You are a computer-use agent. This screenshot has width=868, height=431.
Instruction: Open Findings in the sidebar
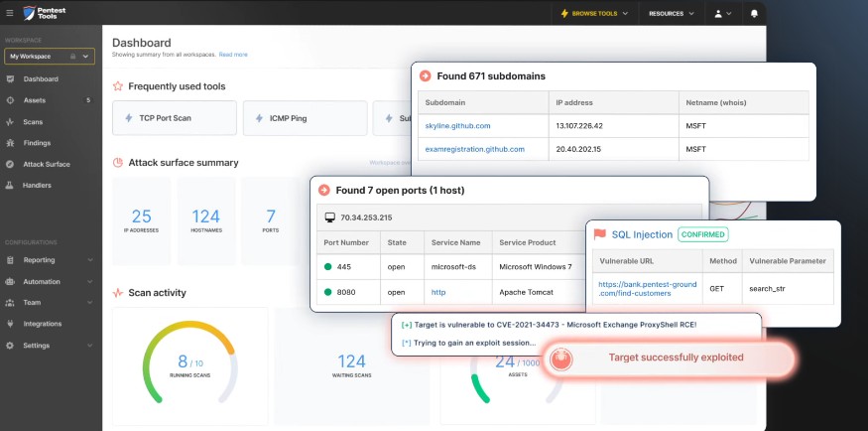(37, 143)
